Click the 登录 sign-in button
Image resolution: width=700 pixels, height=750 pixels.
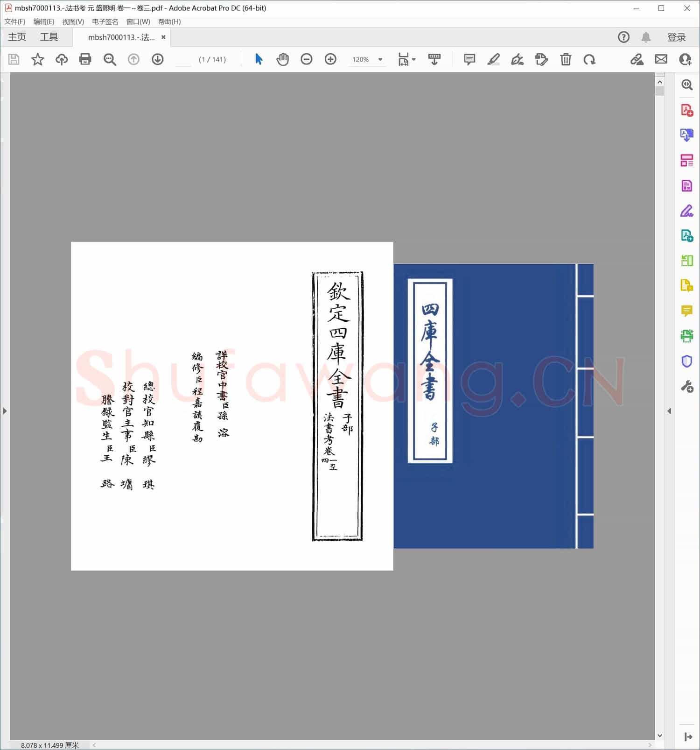[x=676, y=37]
